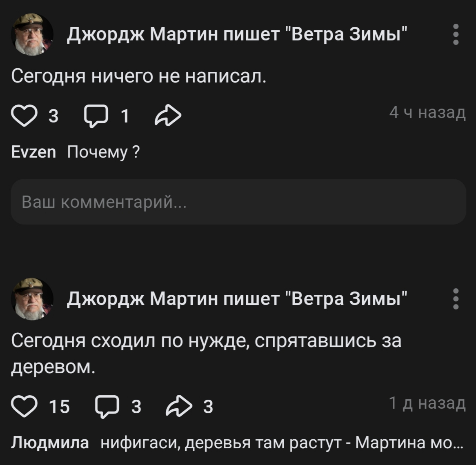Click the "4 ч назад" timestamp
The image size is (476, 465).
[427, 112]
